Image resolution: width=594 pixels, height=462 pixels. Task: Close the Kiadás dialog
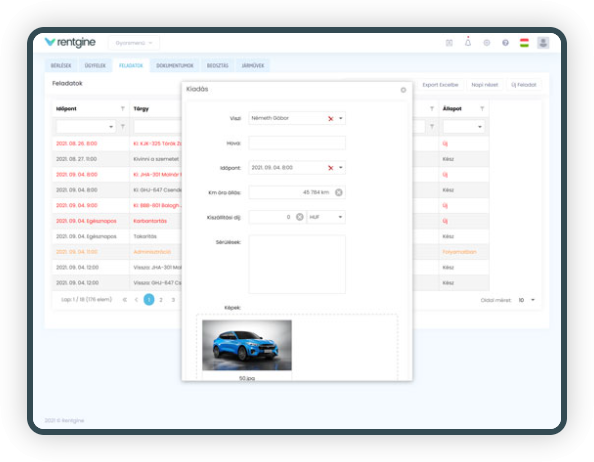(403, 90)
